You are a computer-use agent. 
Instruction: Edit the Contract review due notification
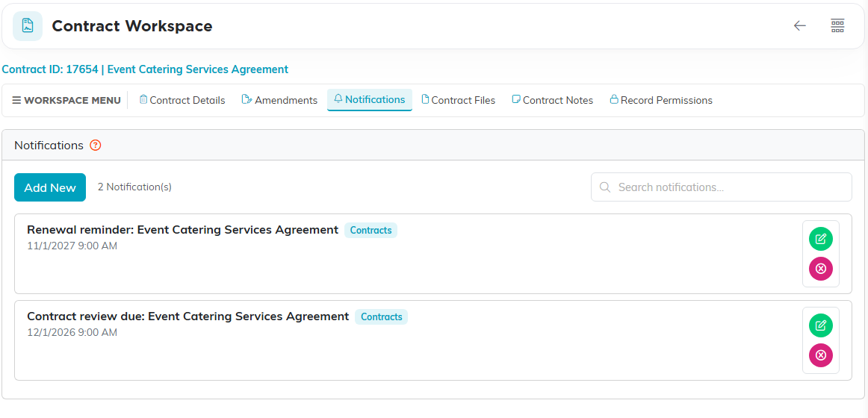821,325
